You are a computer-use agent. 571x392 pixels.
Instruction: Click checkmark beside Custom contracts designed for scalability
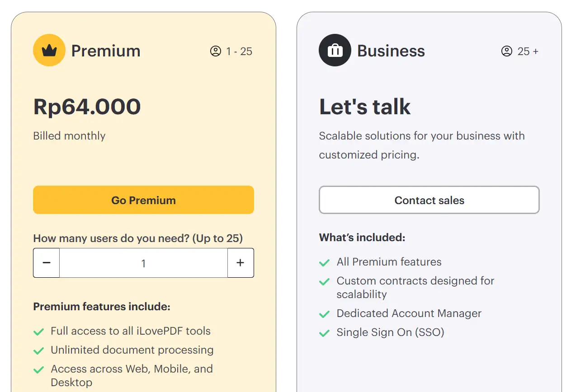point(325,282)
